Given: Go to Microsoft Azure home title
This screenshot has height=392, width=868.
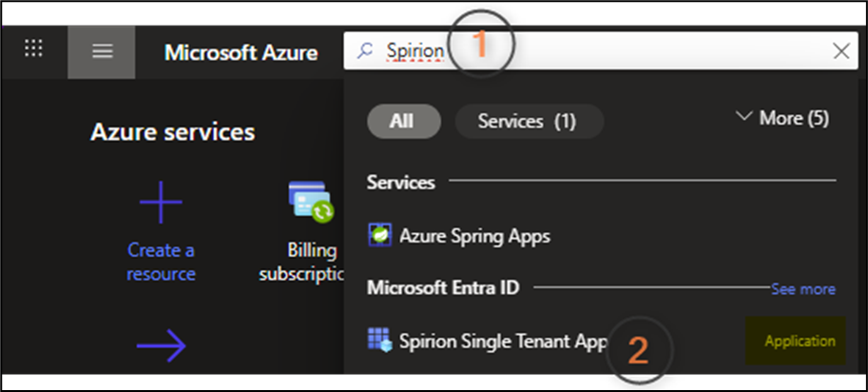Looking at the screenshot, I should 241,52.
